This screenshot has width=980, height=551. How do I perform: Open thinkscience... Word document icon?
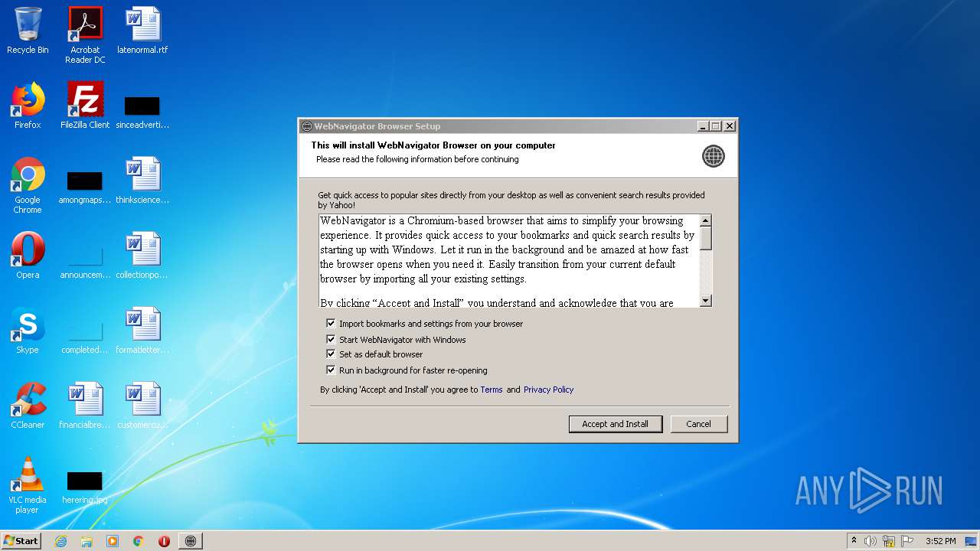[x=142, y=181]
